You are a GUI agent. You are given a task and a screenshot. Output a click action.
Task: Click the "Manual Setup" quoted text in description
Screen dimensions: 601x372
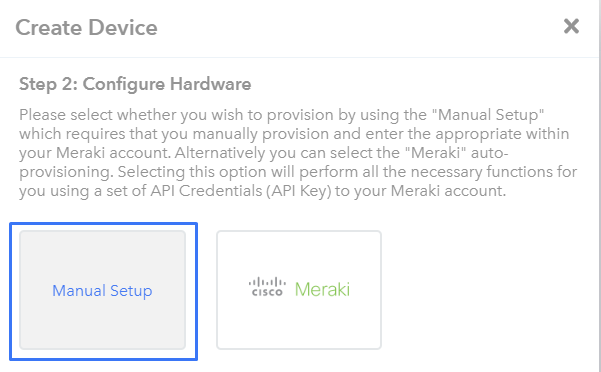(490, 115)
